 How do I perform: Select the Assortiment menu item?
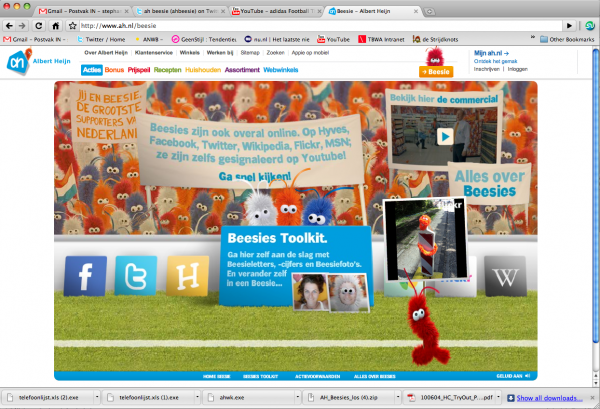pos(242,70)
